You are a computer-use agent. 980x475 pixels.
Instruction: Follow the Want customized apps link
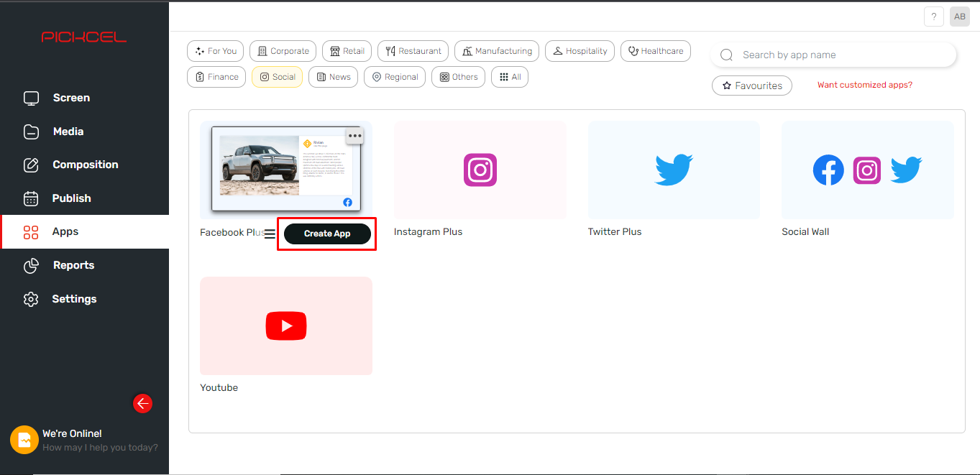coord(865,85)
